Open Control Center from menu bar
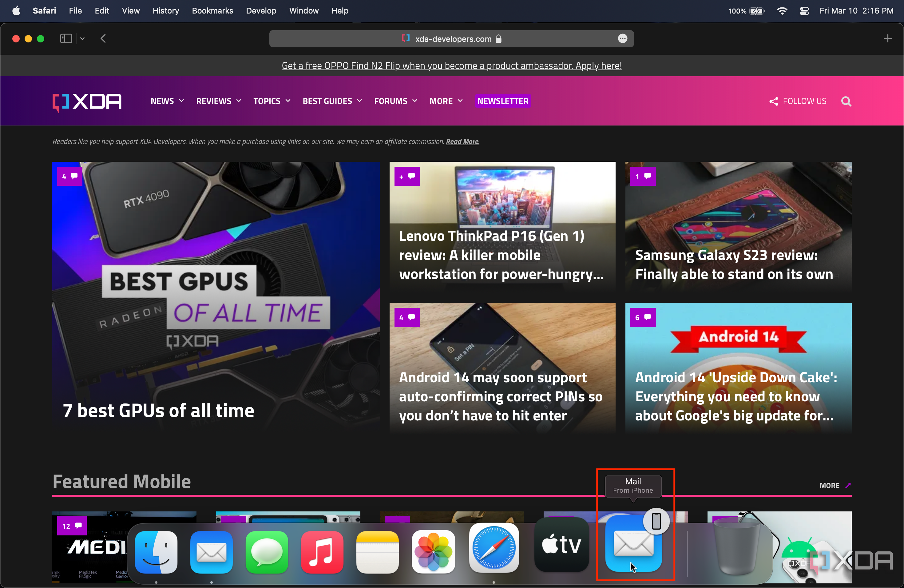This screenshot has width=904, height=588. point(804,11)
